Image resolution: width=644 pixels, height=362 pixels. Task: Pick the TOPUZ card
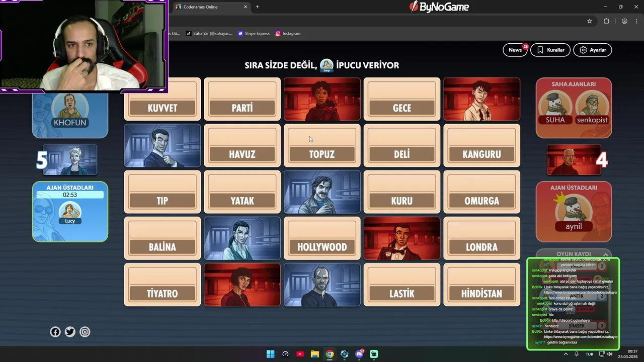pos(322,146)
